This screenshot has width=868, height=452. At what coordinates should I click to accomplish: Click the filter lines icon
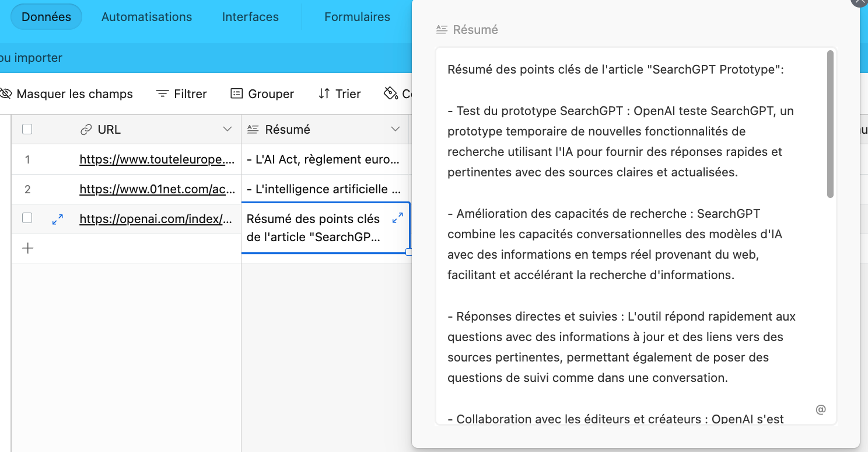[x=163, y=94]
